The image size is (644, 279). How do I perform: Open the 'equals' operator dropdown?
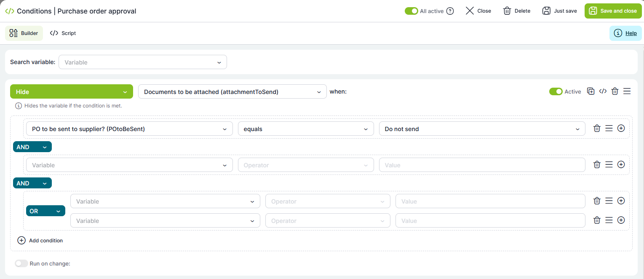306,129
